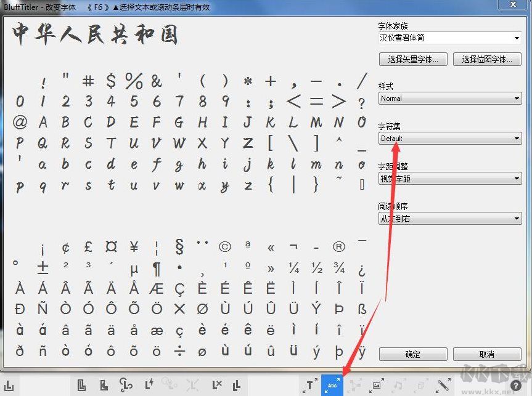
Task: Select the letter A glyph in the character grid
Action: click(x=43, y=122)
